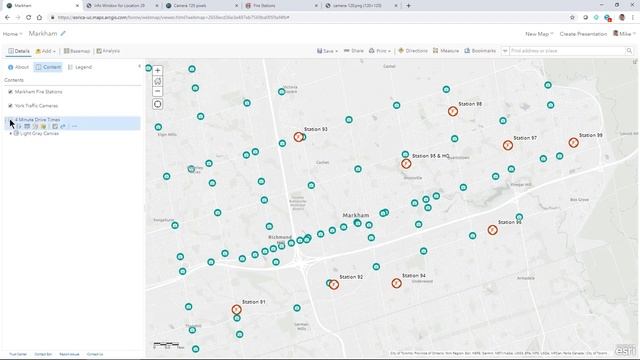This screenshot has width=640, height=360.
Task: Open the Contact Esri footer link
Action: click(43, 354)
